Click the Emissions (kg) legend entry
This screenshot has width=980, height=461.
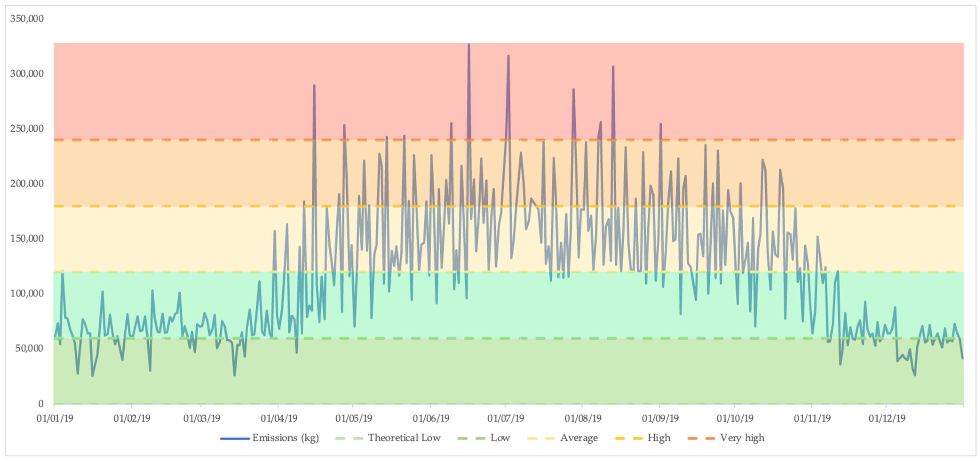285,438
